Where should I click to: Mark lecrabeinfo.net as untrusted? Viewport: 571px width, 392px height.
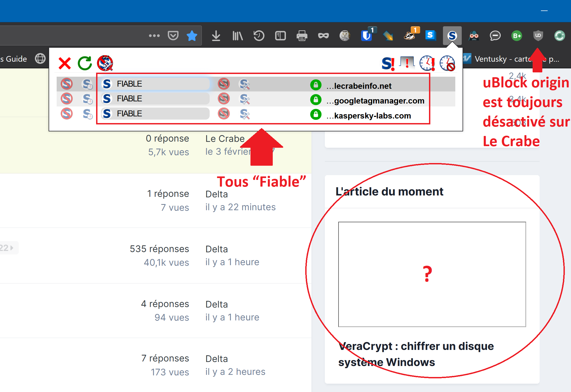[224, 84]
